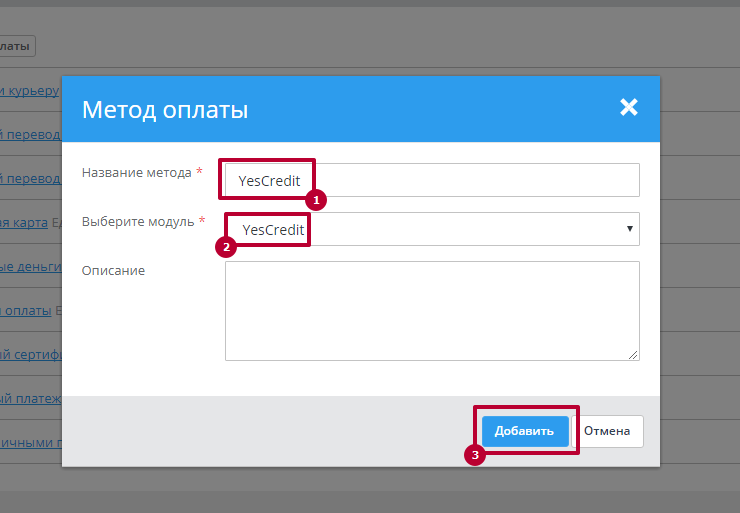Open the background link ending in курьеру
The image size is (740, 513).
tap(30, 92)
